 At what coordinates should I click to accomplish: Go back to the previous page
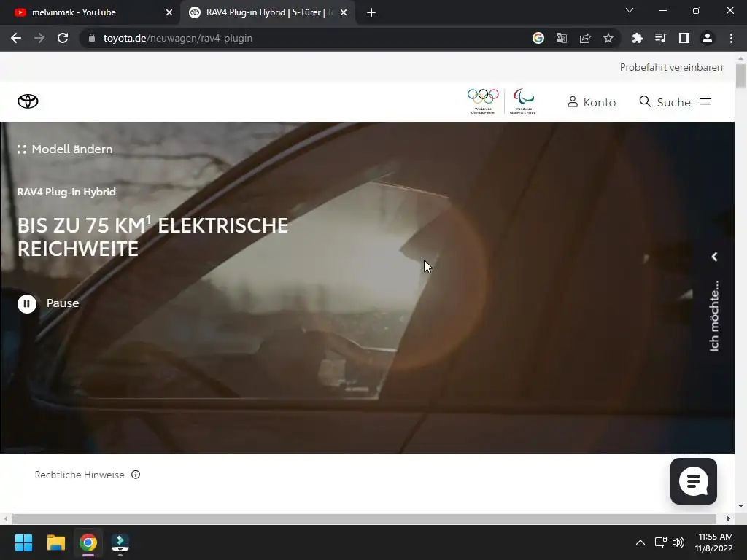[16, 38]
